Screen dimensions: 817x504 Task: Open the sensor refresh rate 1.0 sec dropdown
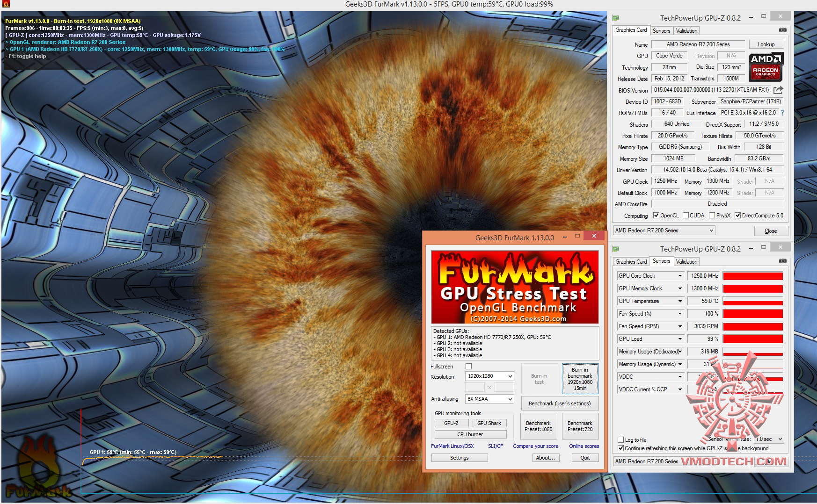769,439
